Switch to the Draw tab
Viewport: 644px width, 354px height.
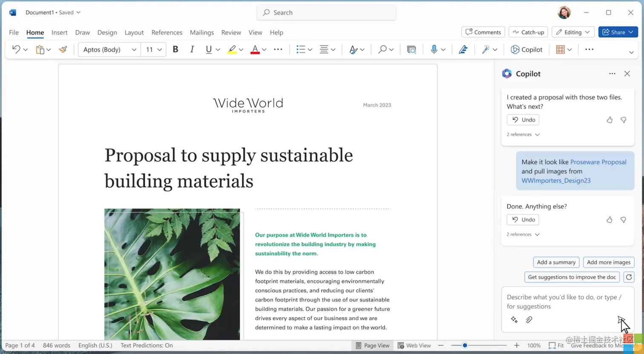coord(82,32)
